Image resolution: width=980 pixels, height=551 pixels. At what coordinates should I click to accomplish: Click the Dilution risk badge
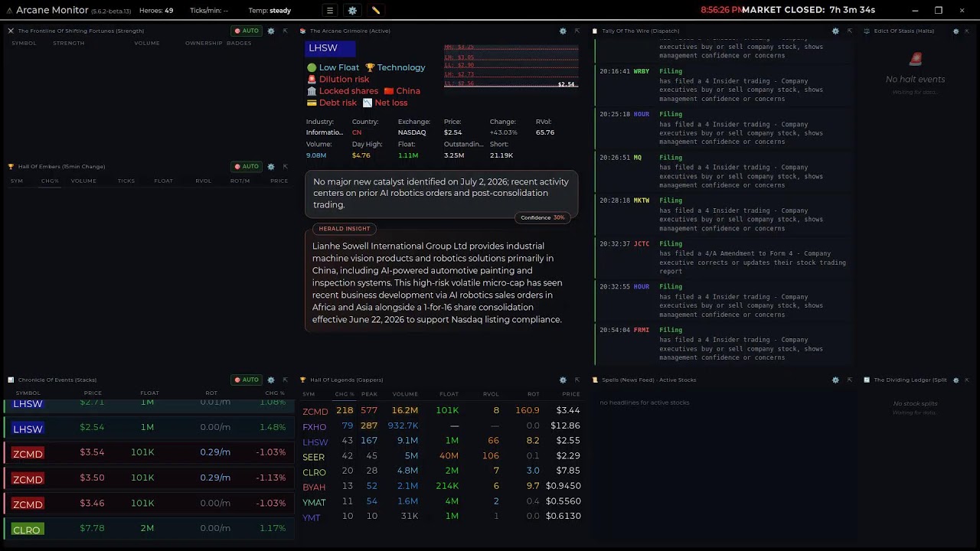click(338, 79)
